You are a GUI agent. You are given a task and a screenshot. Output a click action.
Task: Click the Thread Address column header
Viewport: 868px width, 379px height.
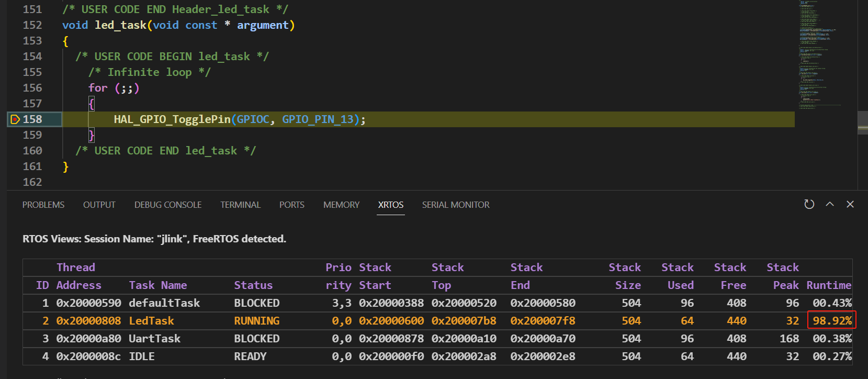click(x=78, y=276)
